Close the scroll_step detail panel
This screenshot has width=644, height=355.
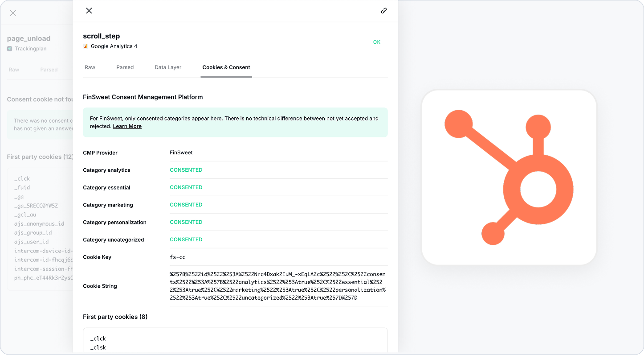(x=89, y=11)
